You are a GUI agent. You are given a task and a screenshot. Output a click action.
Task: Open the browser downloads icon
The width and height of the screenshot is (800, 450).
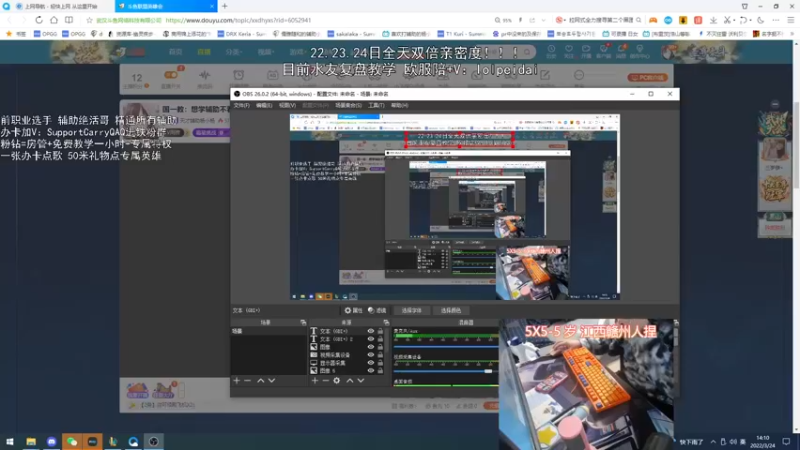713,20
